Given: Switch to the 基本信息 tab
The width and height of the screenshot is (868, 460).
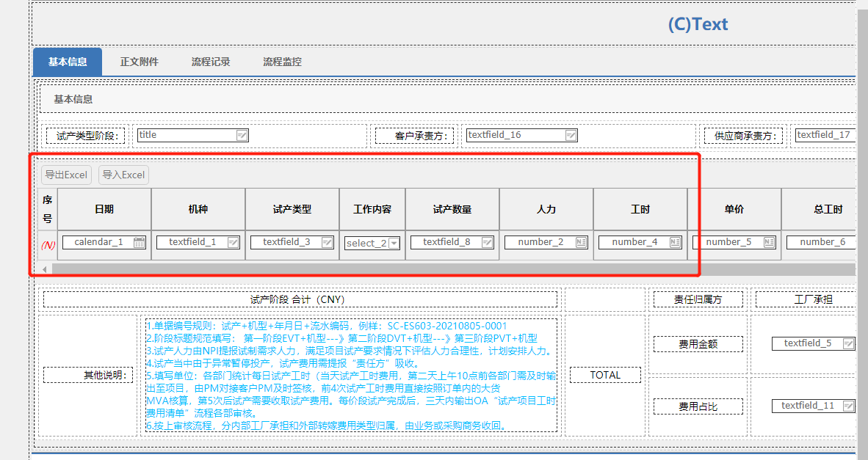Looking at the screenshot, I should tap(68, 62).
